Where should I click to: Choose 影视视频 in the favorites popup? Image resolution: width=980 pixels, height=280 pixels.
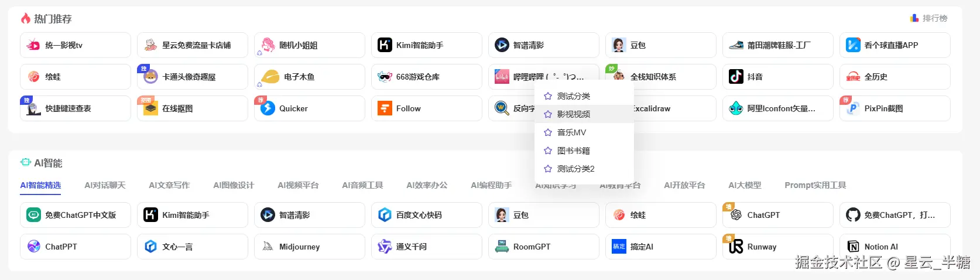point(584,114)
